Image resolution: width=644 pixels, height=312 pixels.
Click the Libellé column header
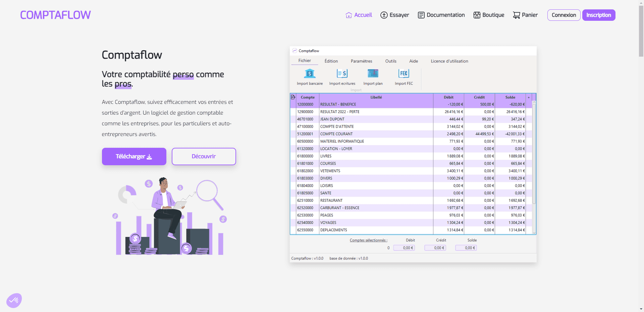click(376, 97)
